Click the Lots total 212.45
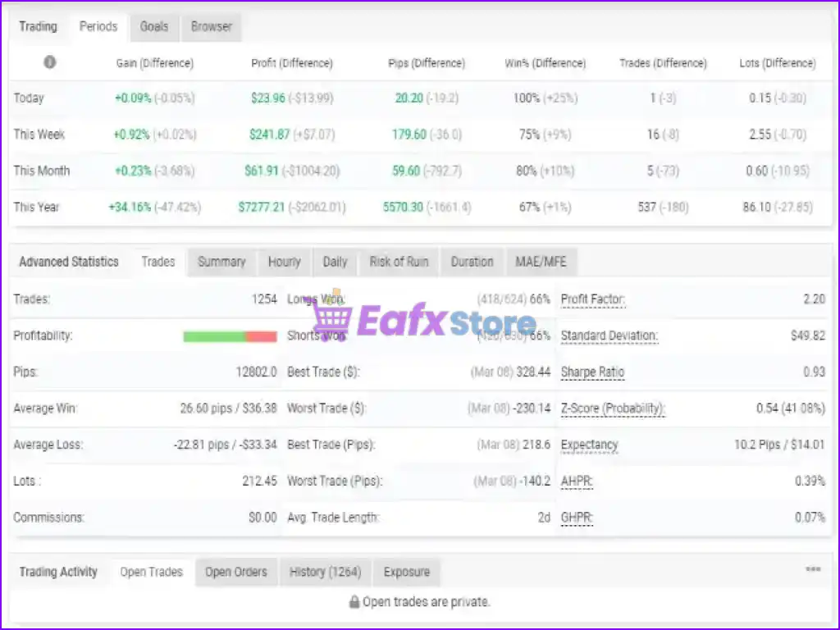Viewport: 840px width, 630px height. click(260, 481)
